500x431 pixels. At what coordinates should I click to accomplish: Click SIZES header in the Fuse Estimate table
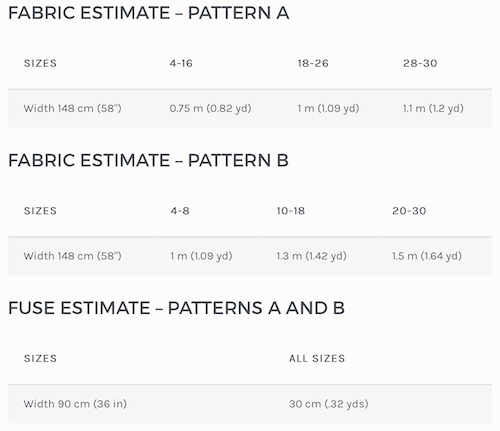click(40, 358)
